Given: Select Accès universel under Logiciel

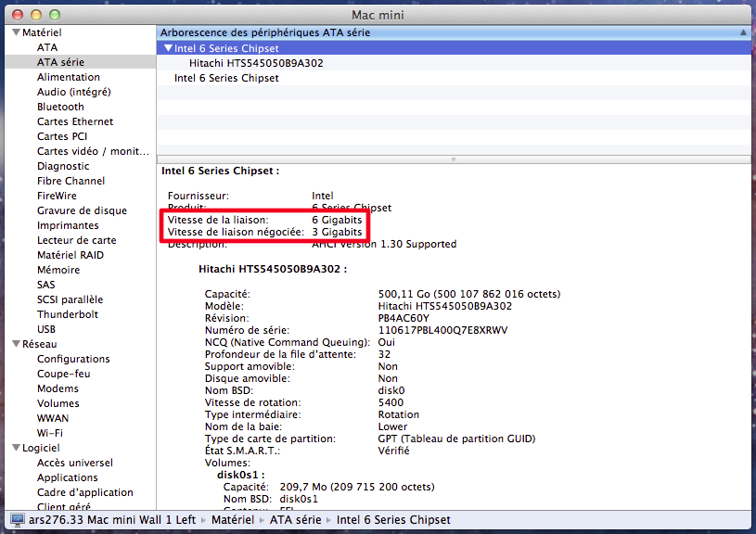Looking at the screenshot, I should click(x=75, y=463).
